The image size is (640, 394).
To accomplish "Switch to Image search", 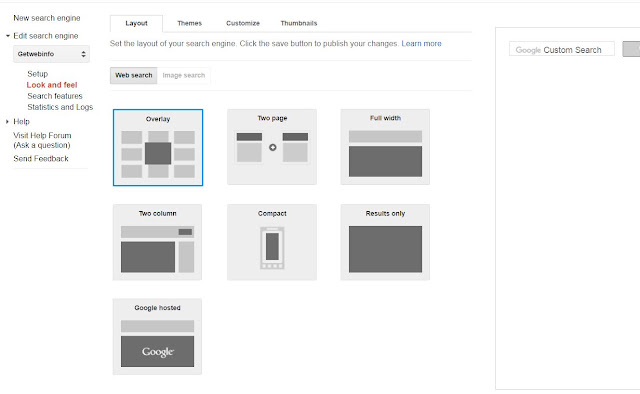I will tap(184, 76).
